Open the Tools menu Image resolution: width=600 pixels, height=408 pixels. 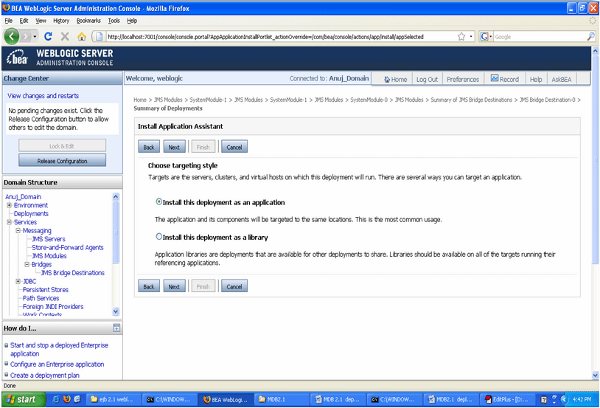point(114,21)
